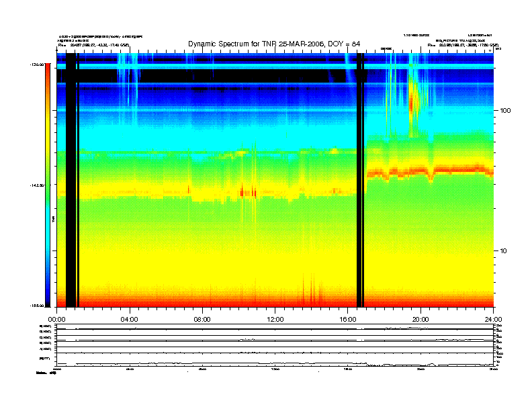Click the "04:00" time axis label
The height and width of the screenshot is (411, 532).
pyautogui.click(x=130, y=320)
